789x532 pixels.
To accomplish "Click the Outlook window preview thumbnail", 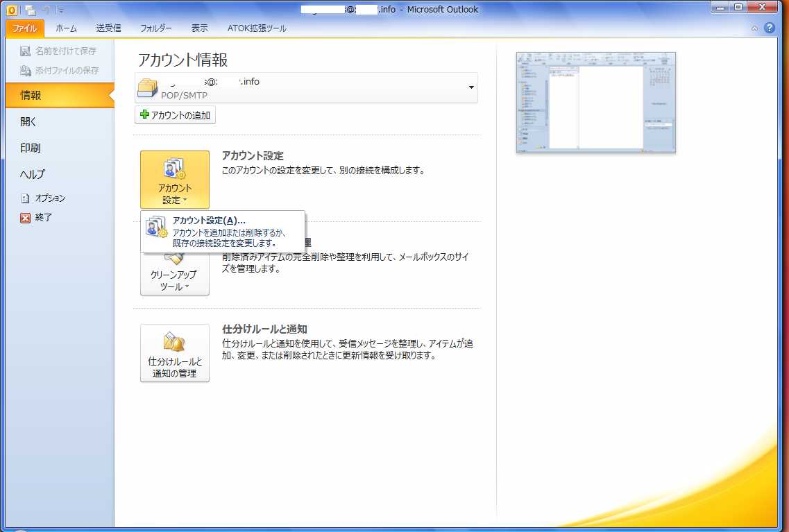I will 595,103.
